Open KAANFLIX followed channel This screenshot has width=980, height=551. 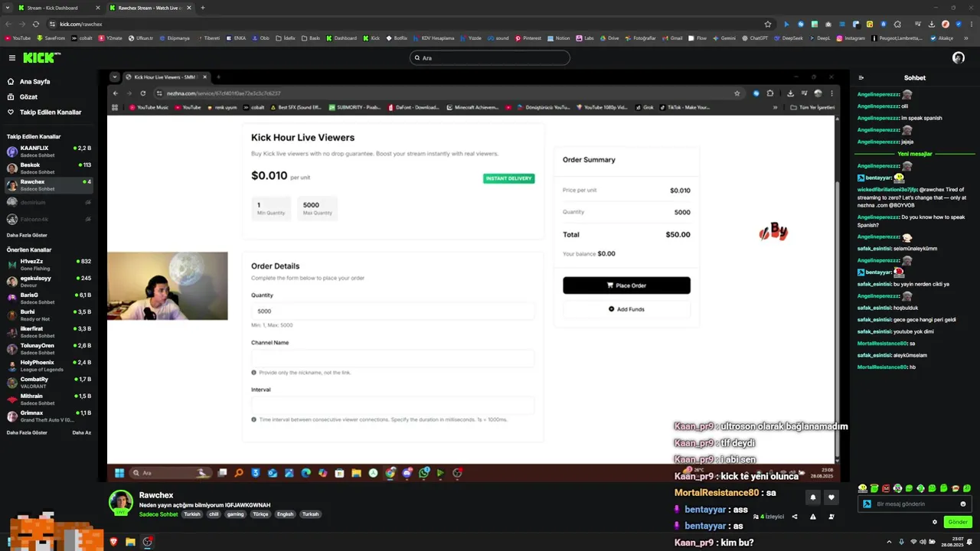(x=49, y=151)
